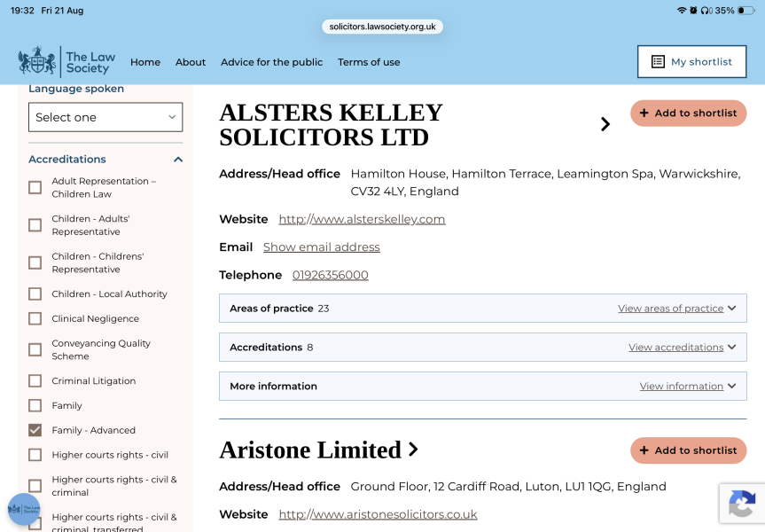765x532 pixels.
Task: Check battery status icon in status bar
Action: tap(746, 11)
